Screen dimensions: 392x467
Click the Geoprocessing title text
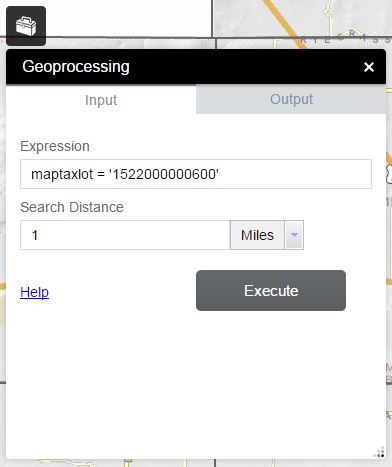(x=76, y=67)
